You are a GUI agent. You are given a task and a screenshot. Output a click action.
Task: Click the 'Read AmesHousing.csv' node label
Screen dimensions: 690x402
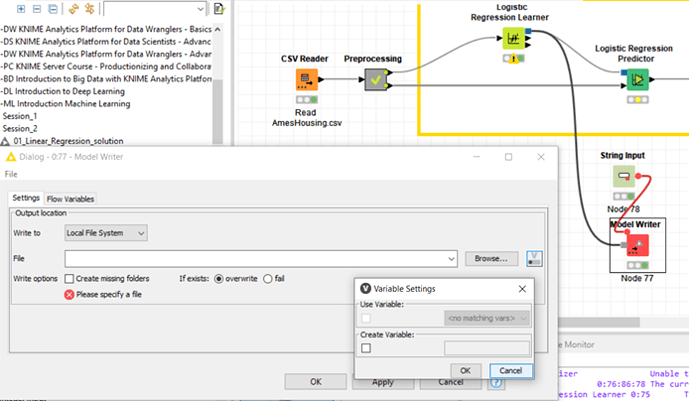coord(307,118)
